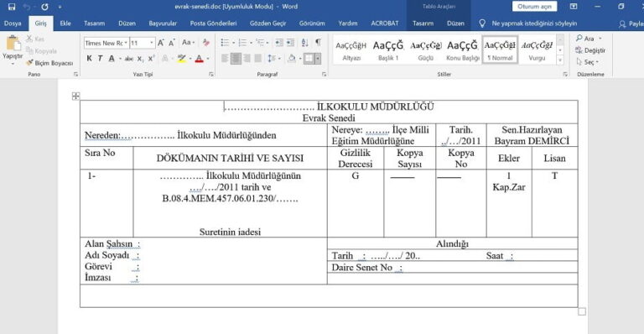Toggle strikethrough formatting
This screenshot has height=334, width=644.
(129, 59)
